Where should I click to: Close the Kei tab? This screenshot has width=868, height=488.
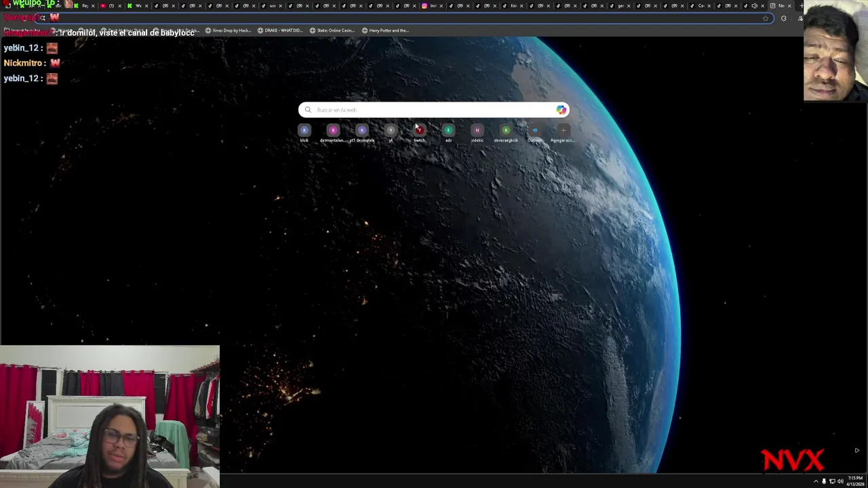(521, 5)
